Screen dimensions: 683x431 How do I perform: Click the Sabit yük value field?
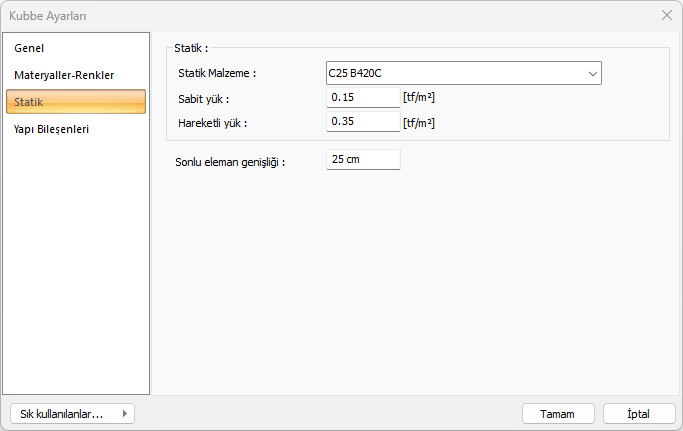coord(363,98)
